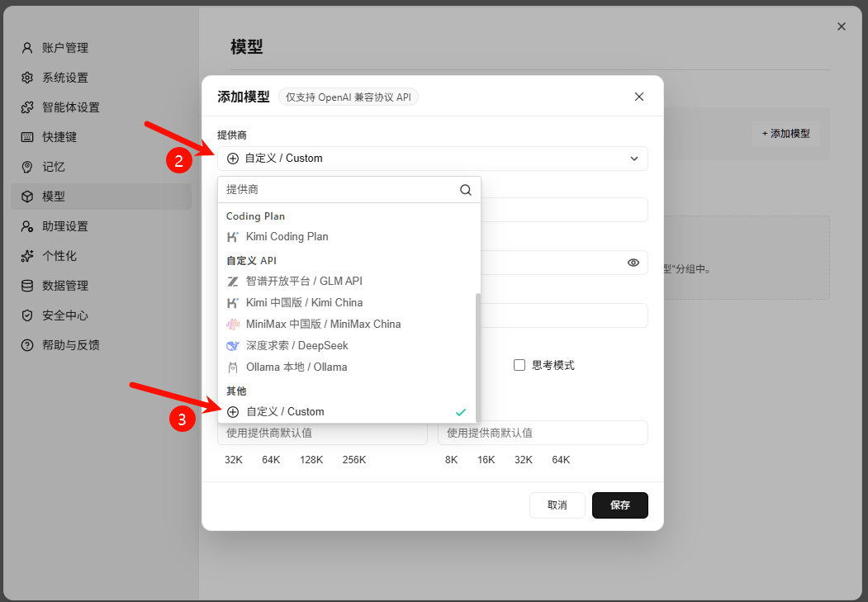Choose MiniMax 中国版 / MiniMax China

[x=347, y=325]
